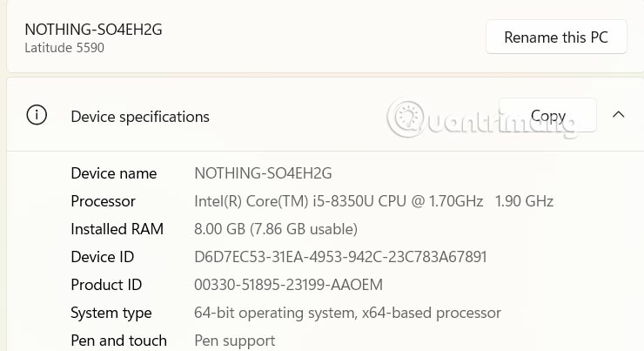This screenshot has width=644, height=351.
Task: Select the Device specifications header text
Action: (140, 117)
